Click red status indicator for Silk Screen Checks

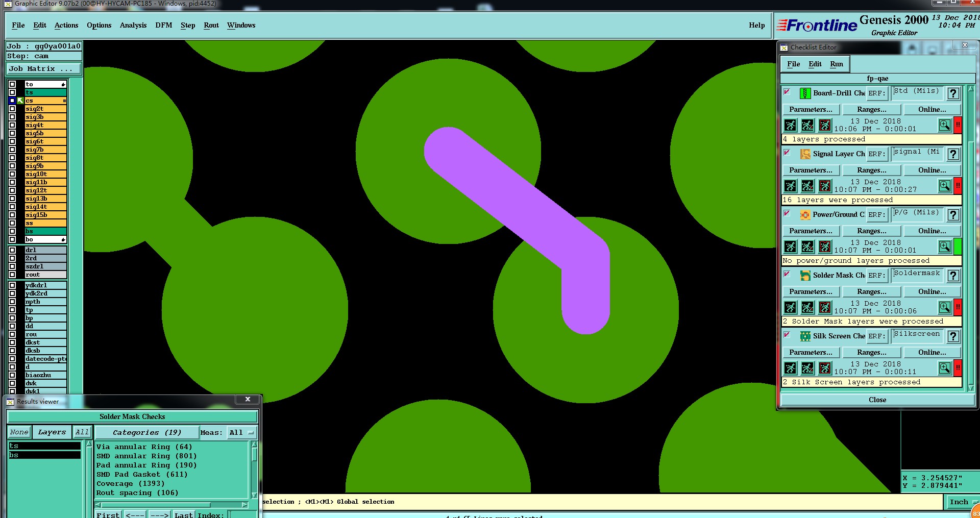pos(958,368)
